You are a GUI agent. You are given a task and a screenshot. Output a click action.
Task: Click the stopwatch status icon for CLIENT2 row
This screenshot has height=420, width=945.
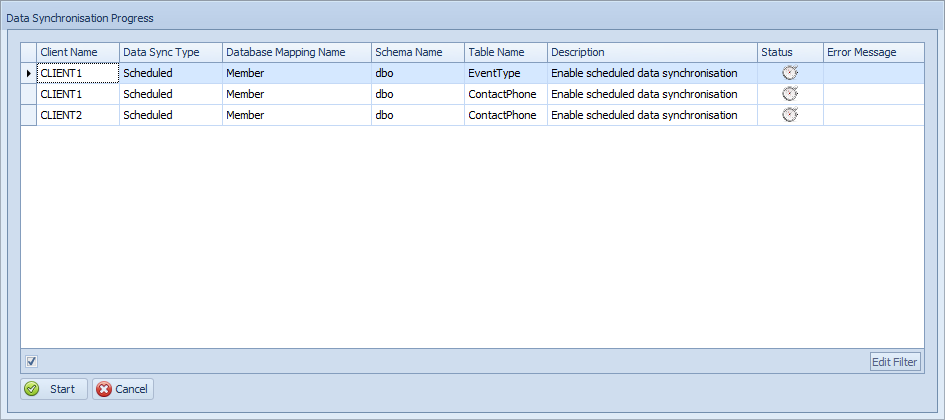point(790,114)
